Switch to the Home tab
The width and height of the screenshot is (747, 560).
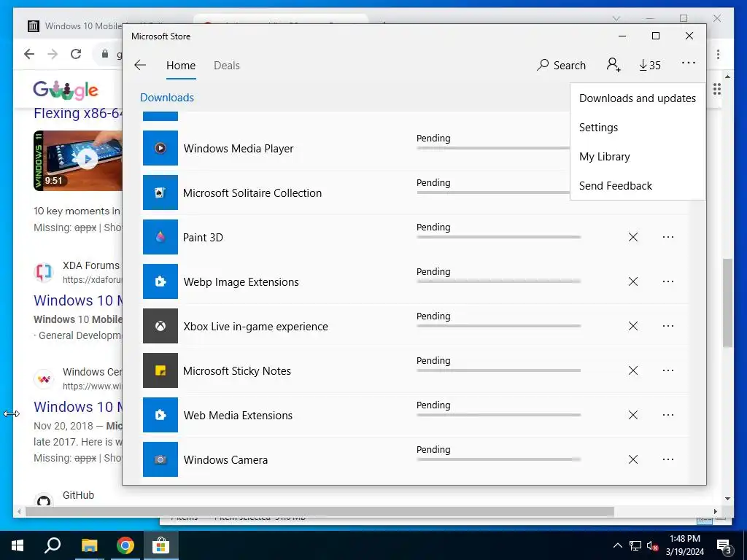pos(181,65)
